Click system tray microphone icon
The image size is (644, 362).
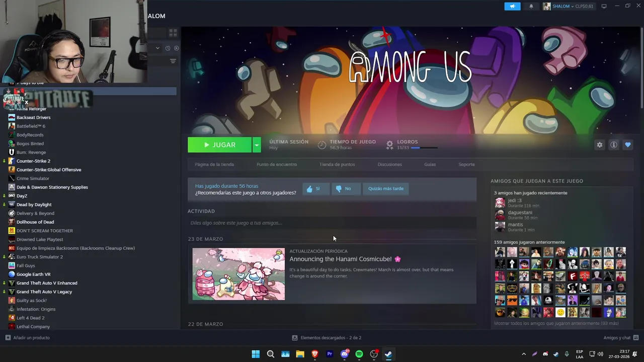pos(567,354)
